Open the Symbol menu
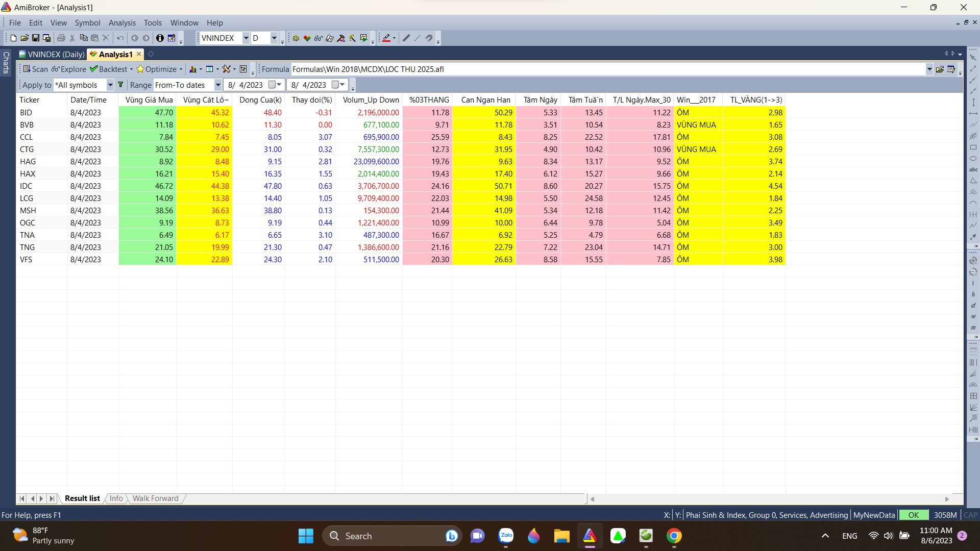 87,22
